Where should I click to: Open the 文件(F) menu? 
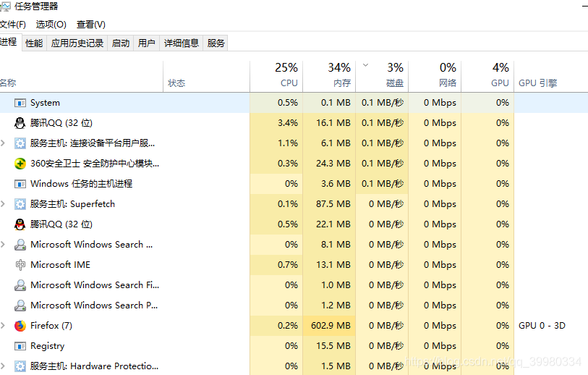pos(13,25)
